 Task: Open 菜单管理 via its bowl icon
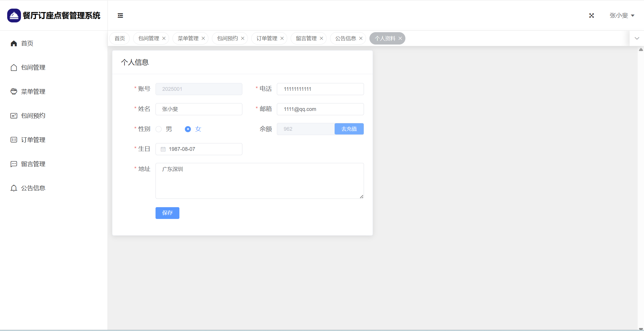coord(14,91)
